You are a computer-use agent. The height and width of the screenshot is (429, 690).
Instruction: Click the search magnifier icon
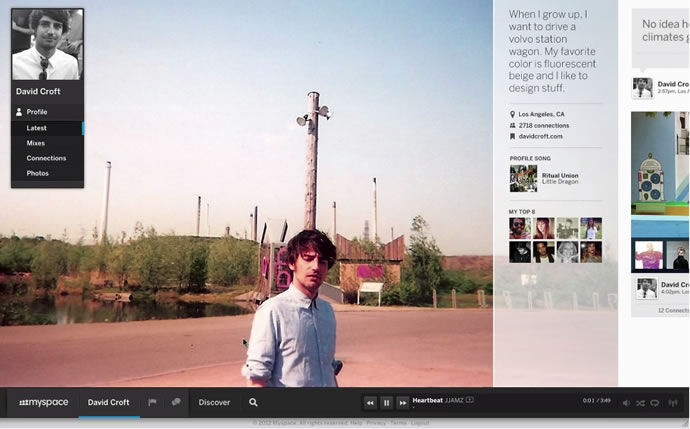click(x=253, y=402)
